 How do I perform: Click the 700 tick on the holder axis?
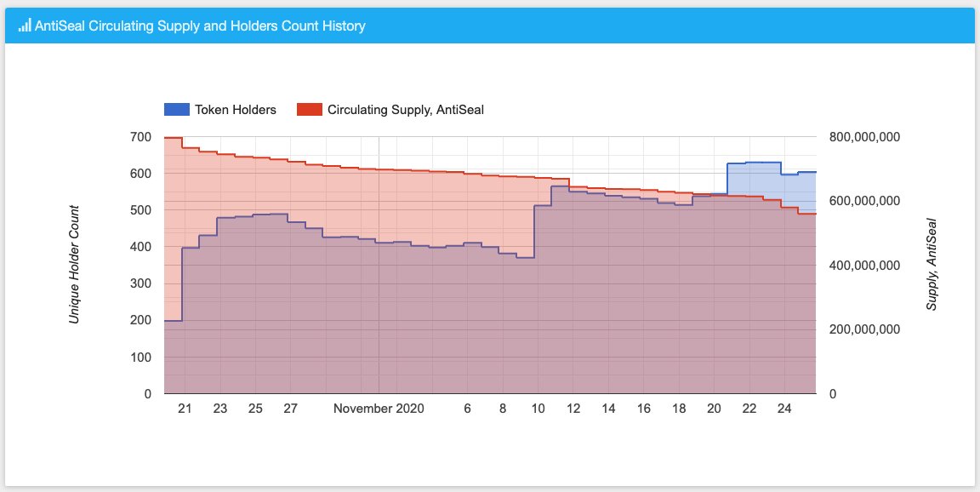pos(141,136)
